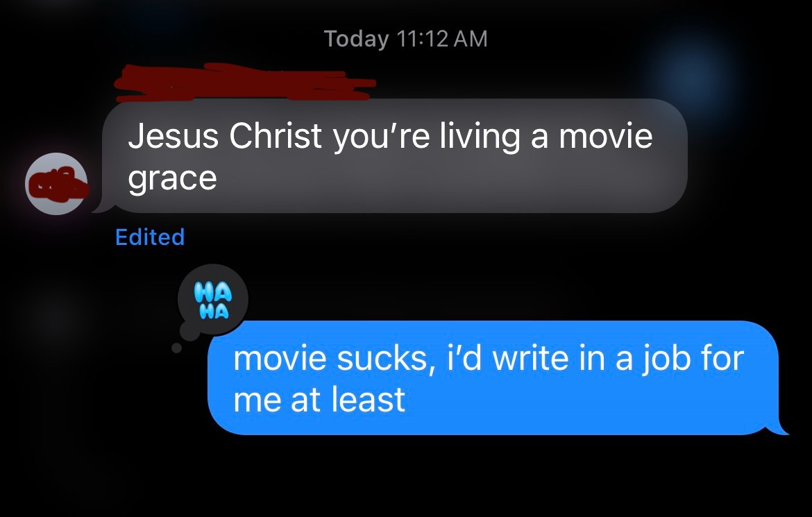This screenshot has height=517, width=812.
Task: Open the blue Edited link
Action: click(150, 237)
